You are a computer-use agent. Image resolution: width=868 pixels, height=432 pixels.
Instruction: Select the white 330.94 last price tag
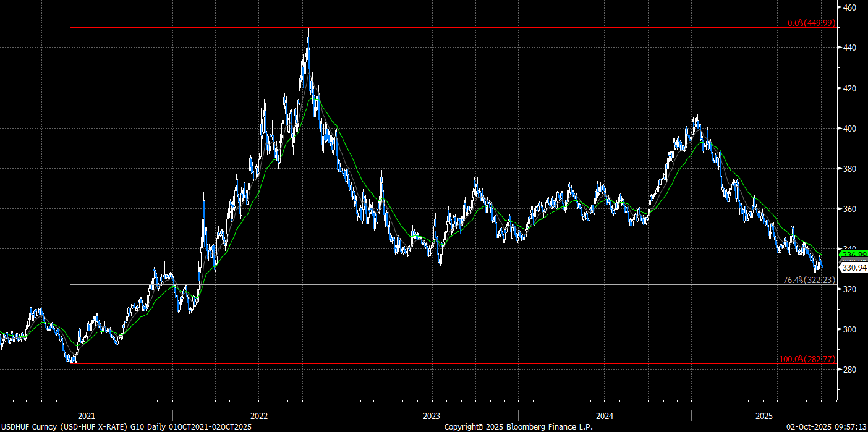click(x=852, y=268)
